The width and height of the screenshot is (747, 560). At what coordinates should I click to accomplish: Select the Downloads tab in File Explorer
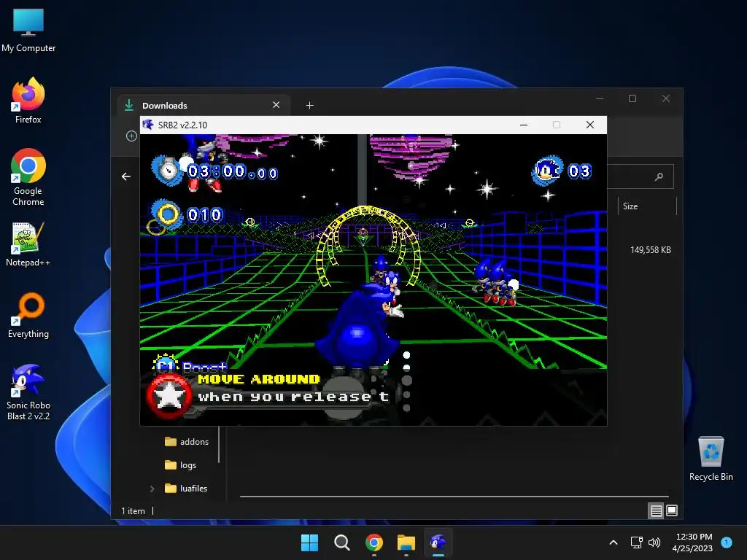click(204, 105)
